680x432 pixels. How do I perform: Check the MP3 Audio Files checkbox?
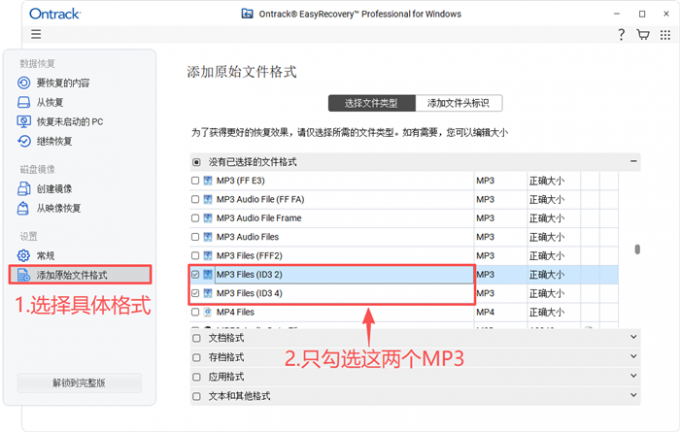pos(195,237)
